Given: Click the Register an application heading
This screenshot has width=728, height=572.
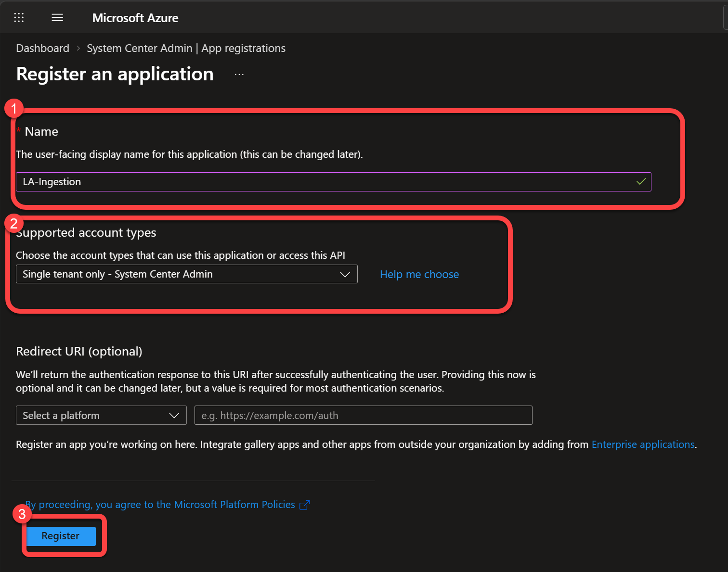Looking at the screenshot, I should (115, 74).
